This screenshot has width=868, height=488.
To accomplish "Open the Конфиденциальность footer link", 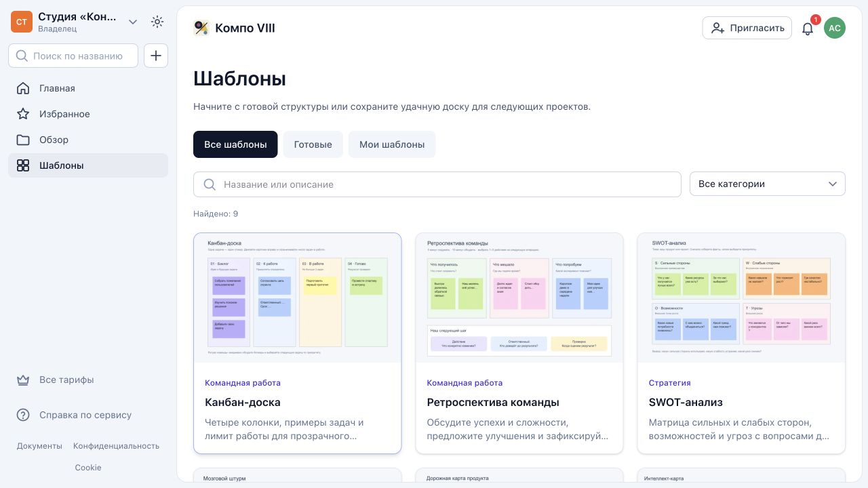I will (116, 446).
